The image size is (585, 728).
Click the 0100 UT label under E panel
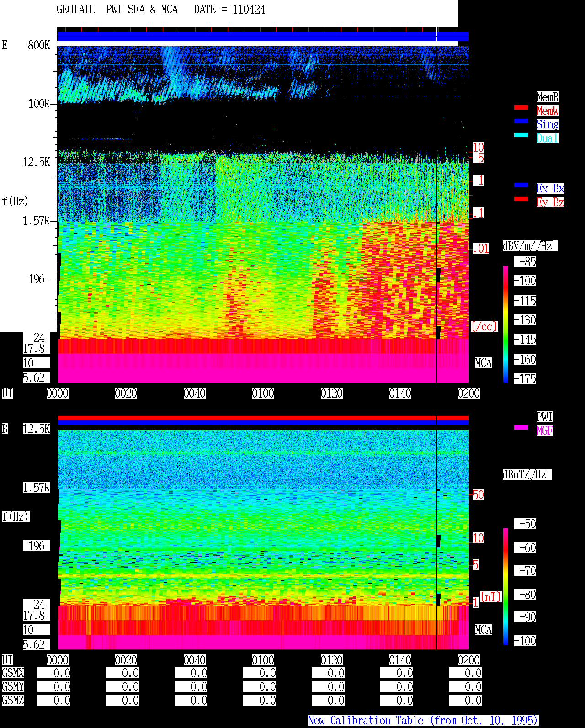click(x=263, y=393)
